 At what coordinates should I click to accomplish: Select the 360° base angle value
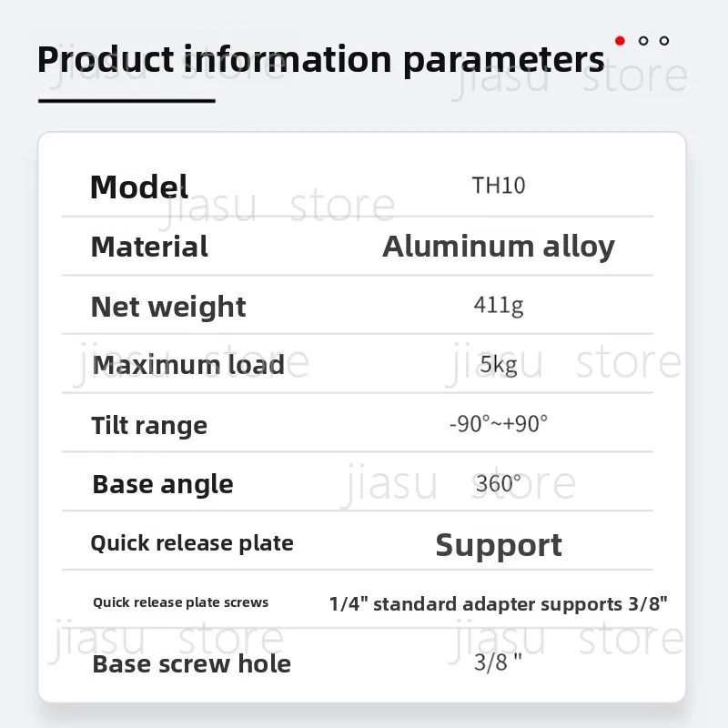(x=499, y=484)
